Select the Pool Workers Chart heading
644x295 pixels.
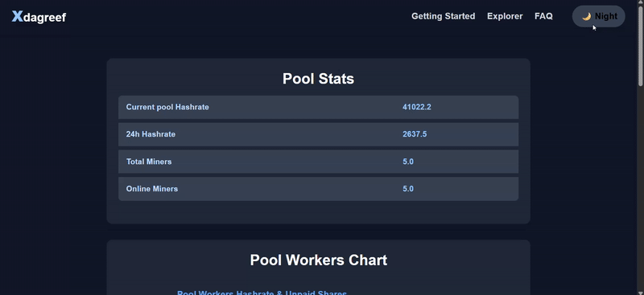pyautogui.click(x=318, y=260)
